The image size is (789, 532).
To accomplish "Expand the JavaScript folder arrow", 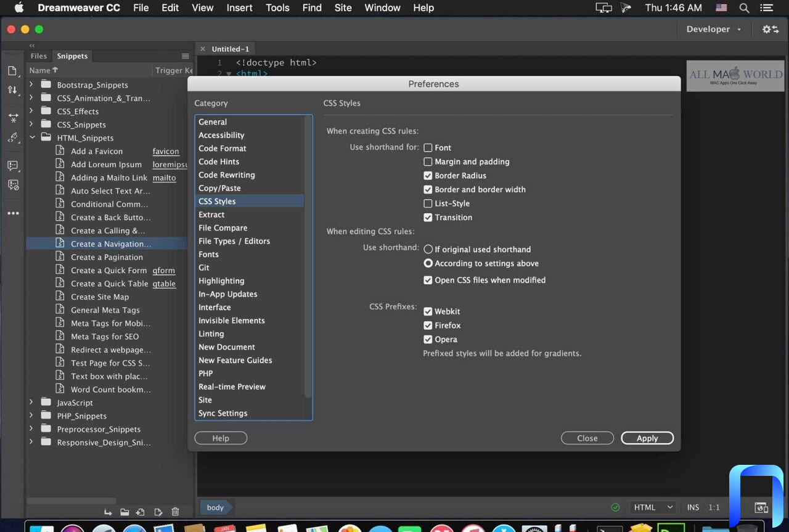I will 31,402.
